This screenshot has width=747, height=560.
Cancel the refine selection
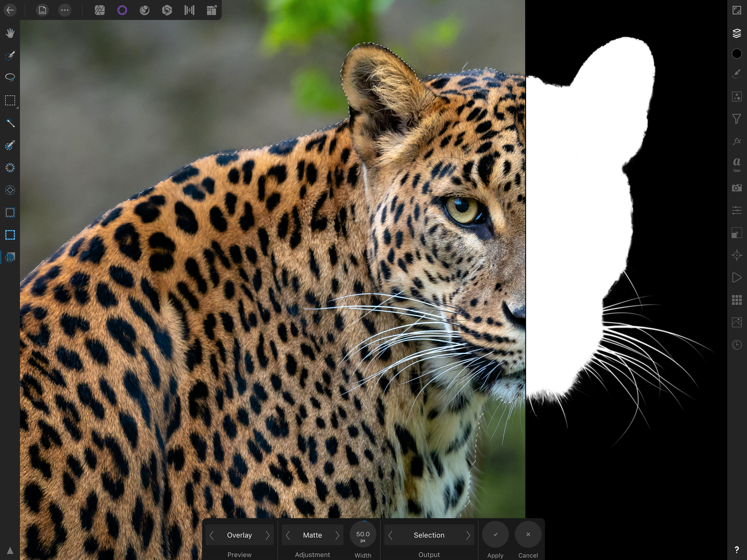(x=528, y=534)
